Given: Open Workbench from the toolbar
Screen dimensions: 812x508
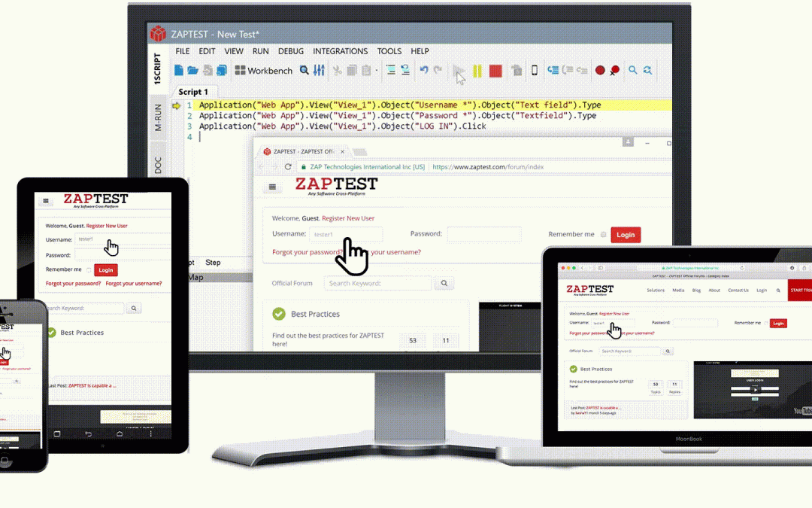Looking at the screenshot, I should pyautogui.click(x=263, y=71).
